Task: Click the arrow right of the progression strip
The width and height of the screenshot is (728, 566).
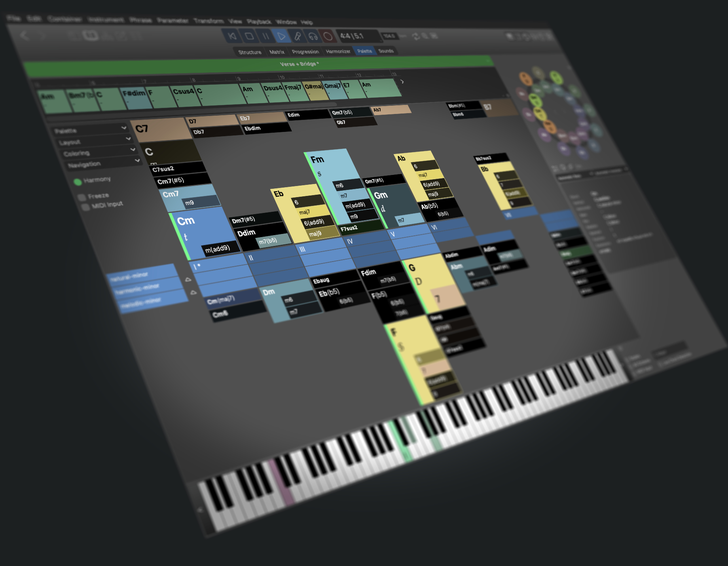Action: 402,82
